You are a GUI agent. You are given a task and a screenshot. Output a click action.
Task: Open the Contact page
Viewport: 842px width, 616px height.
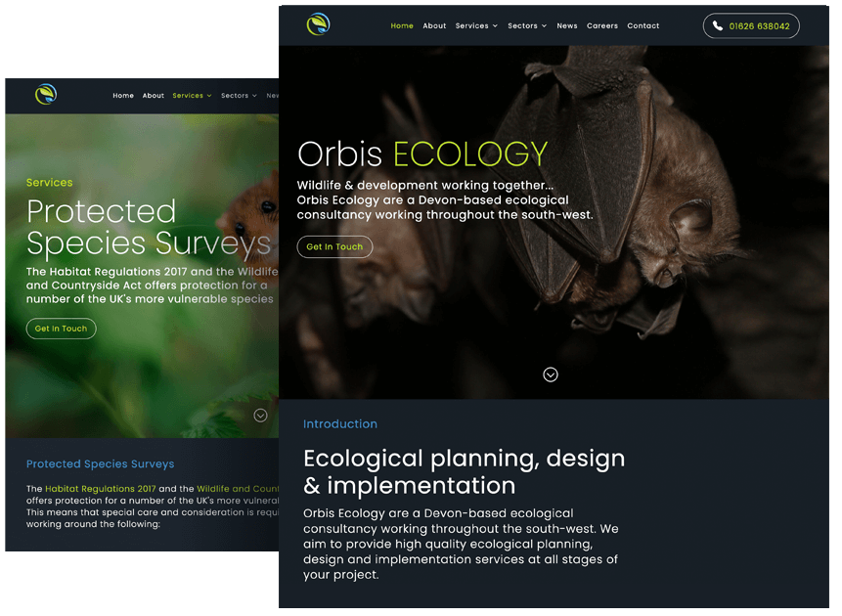pyautogui.click(x=643, y=26)
